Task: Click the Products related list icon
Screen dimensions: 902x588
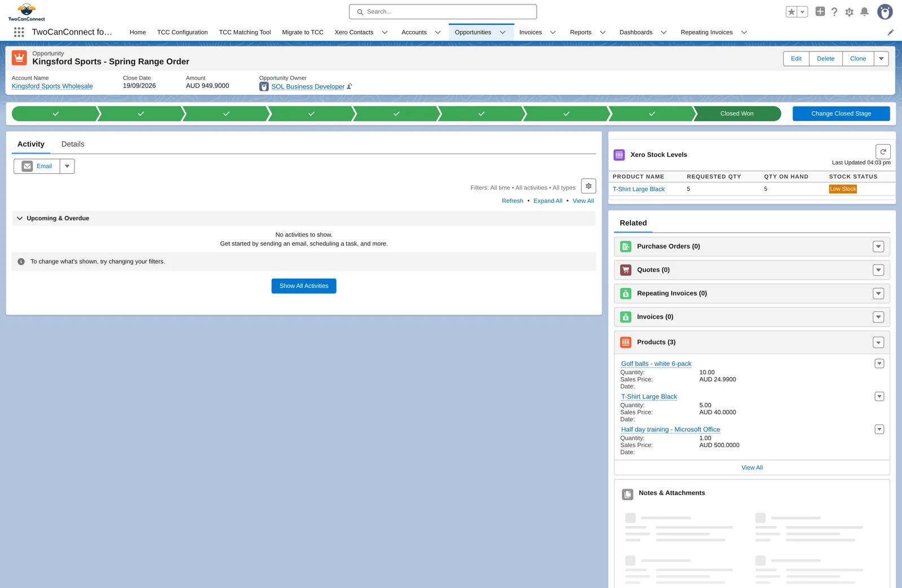Action: pyautogui.click(x=626, y=342)
